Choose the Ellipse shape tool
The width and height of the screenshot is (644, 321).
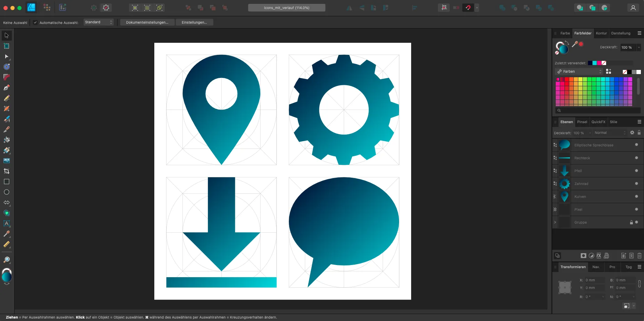[7, 192]
